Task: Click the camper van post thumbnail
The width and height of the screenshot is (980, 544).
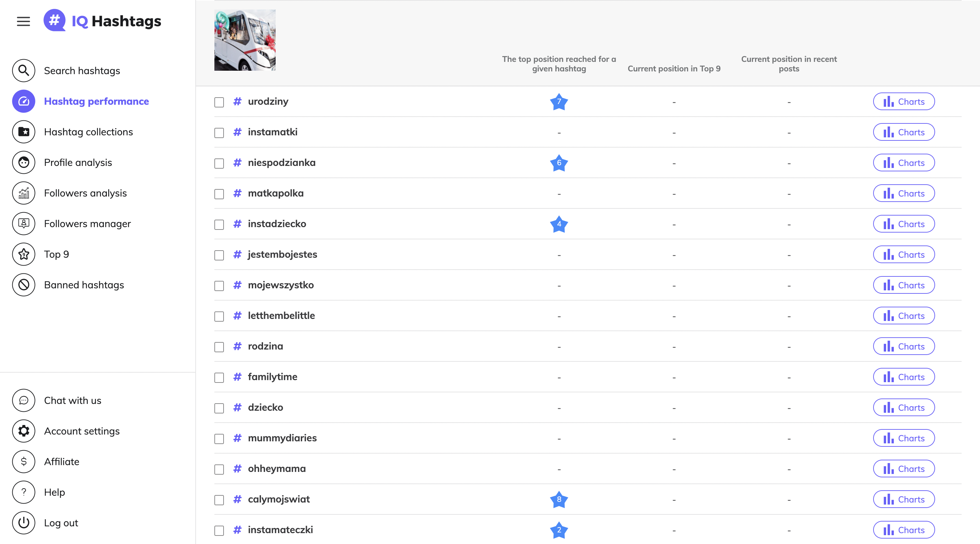Action: [x=245, y=40]
